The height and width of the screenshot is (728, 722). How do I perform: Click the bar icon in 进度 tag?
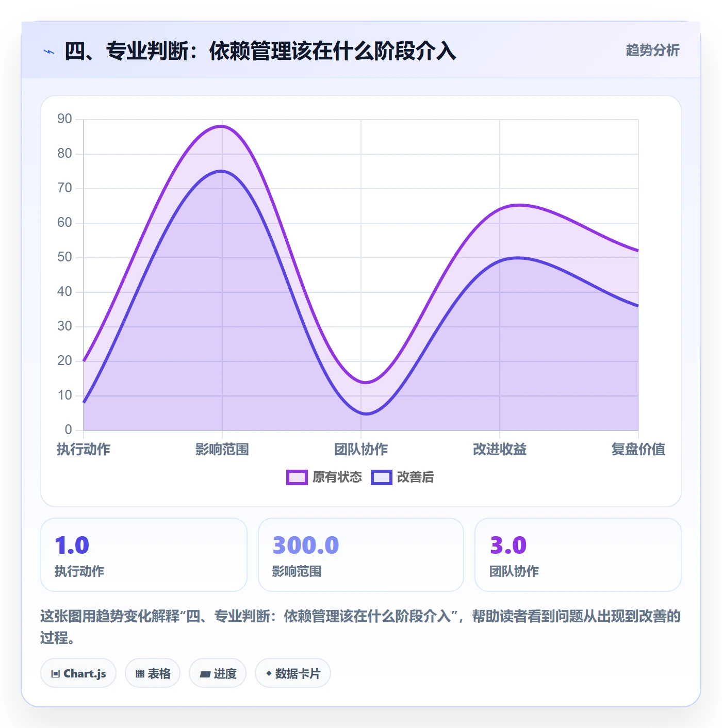[x=205, y=674]
